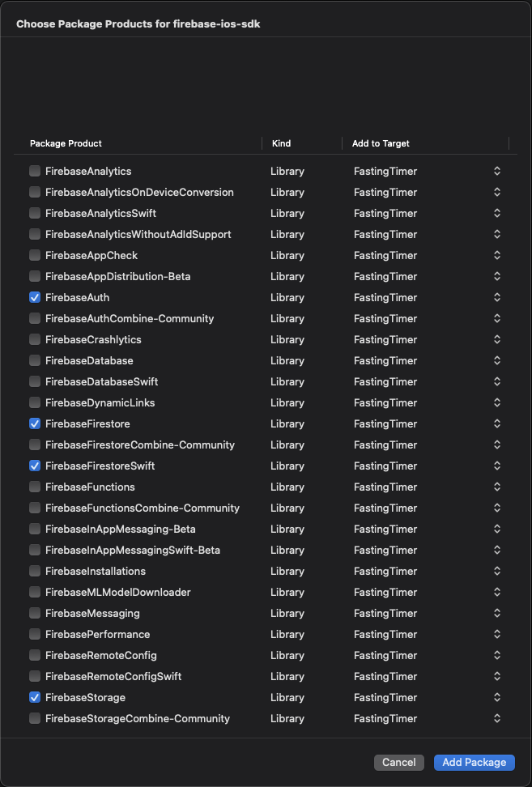
Task: Open target dropdown for FirebaseFunctionsCombine-Community row
Action: (x=497, y=508)
